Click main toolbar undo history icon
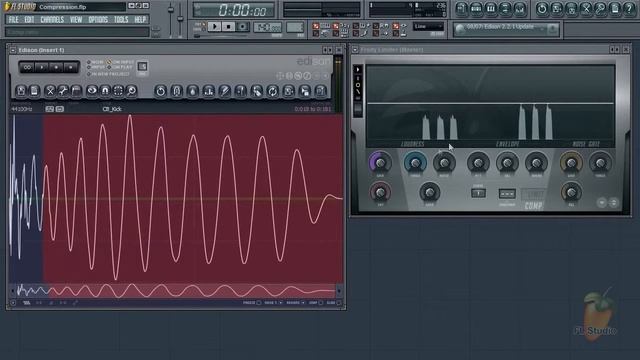This screenshot has height=360, width=640. 542,9
